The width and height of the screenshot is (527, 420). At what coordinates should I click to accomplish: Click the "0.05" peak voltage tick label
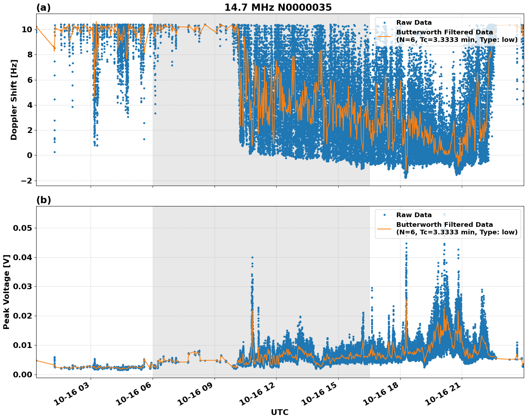pos(22,228)
